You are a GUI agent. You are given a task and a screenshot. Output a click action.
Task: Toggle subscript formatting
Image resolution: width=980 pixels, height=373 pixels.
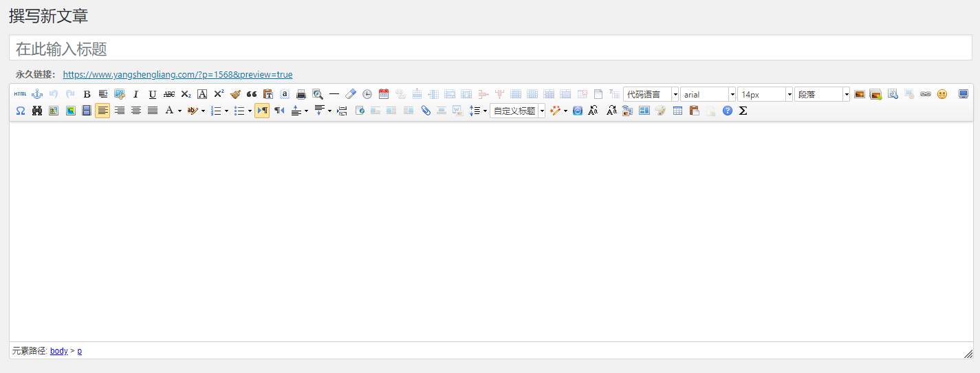click(x=186, y=94)
